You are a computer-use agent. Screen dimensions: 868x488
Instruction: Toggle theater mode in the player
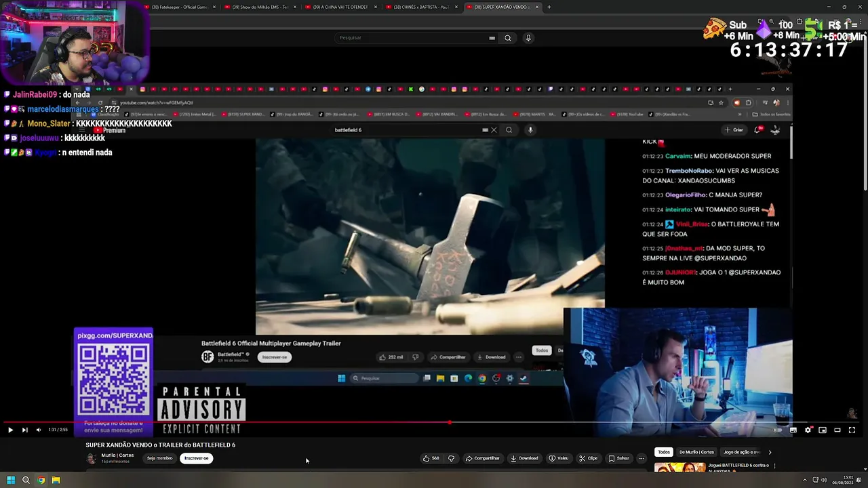click(x=837, y=430)
